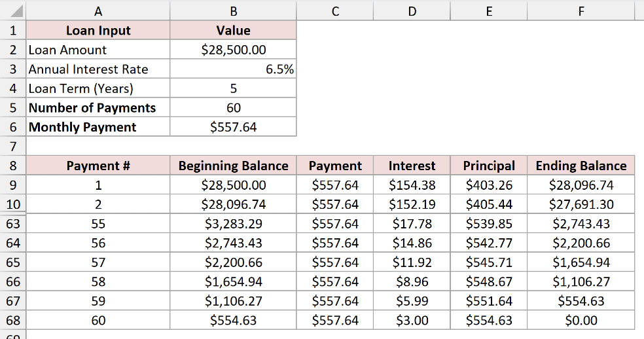Select column C header
644x339 pixels.
click(x=335, y=11)
